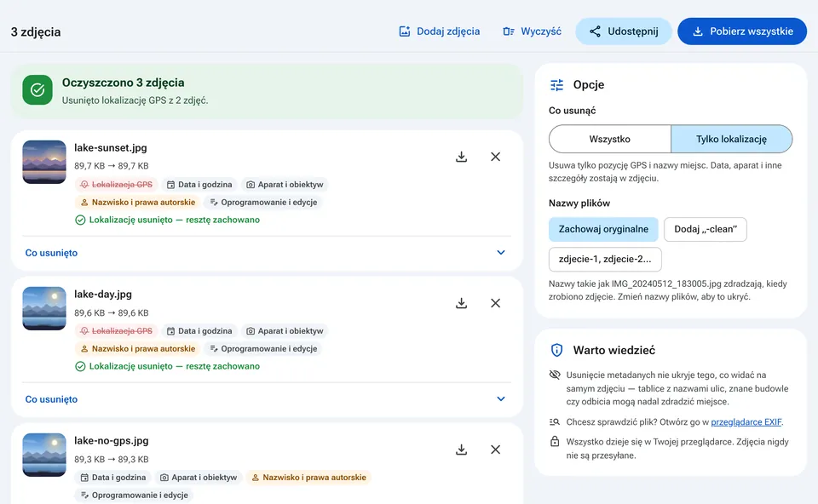Click Pobierz wszystkie to download all
Image resolution: width=818 pixels, height=504 pixels.
point(742,31)
